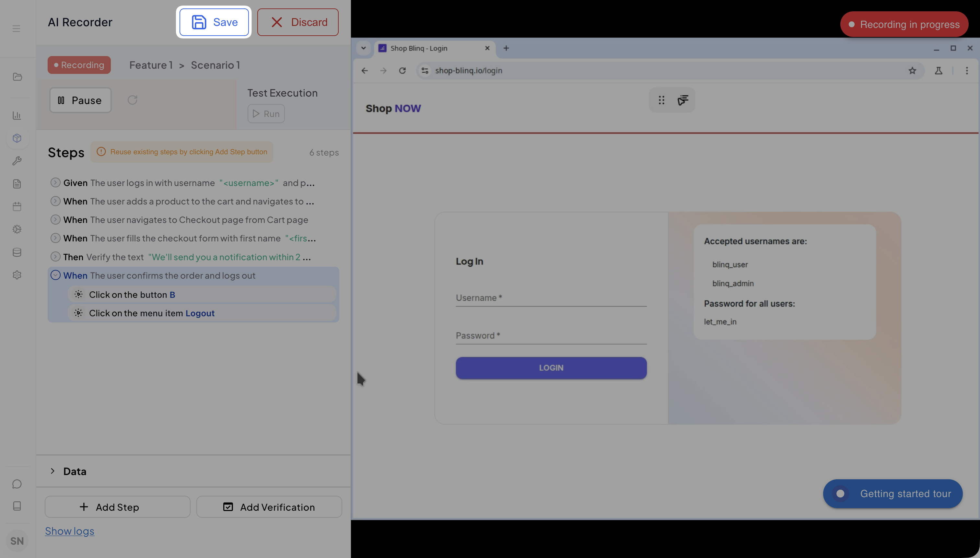Image resolution: width=980 pixels, height=558 pixels.
Task: Click the database icon in sidebar
Action: pos(17,252)
